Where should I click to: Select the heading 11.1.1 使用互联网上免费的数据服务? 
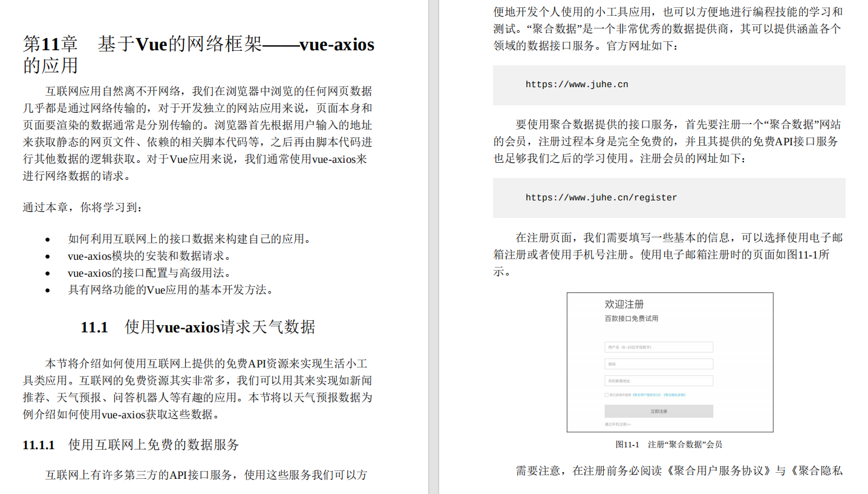point(130,444)
